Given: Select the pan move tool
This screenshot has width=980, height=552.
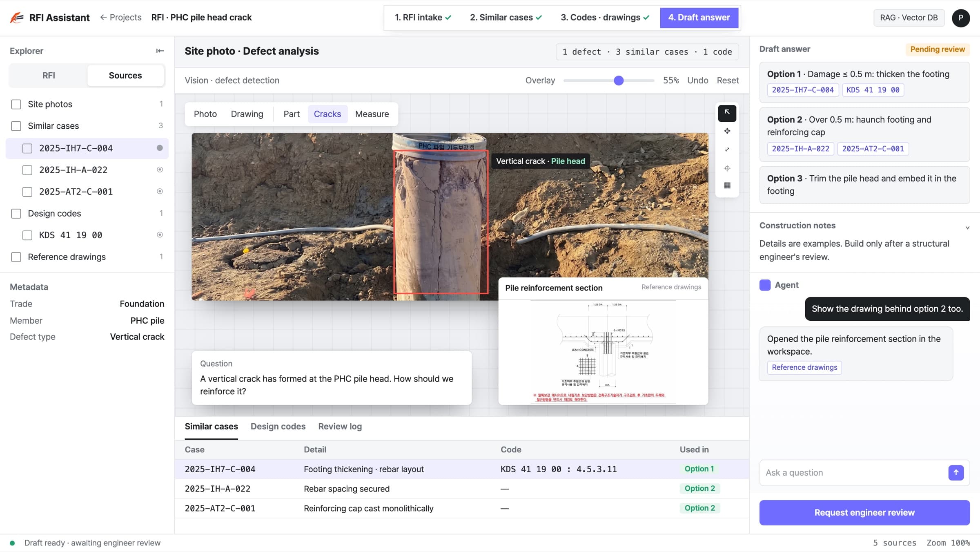Looking at the screenshot, I should tap(727, 131).
